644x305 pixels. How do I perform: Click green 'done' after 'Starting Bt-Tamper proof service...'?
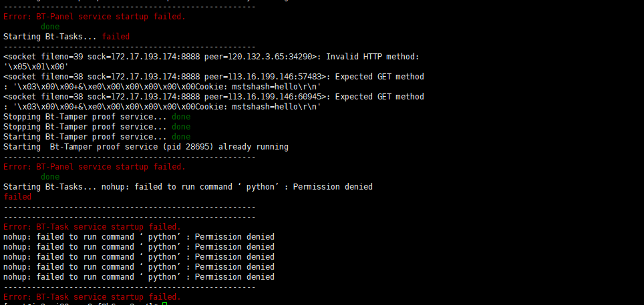point(181,137)
